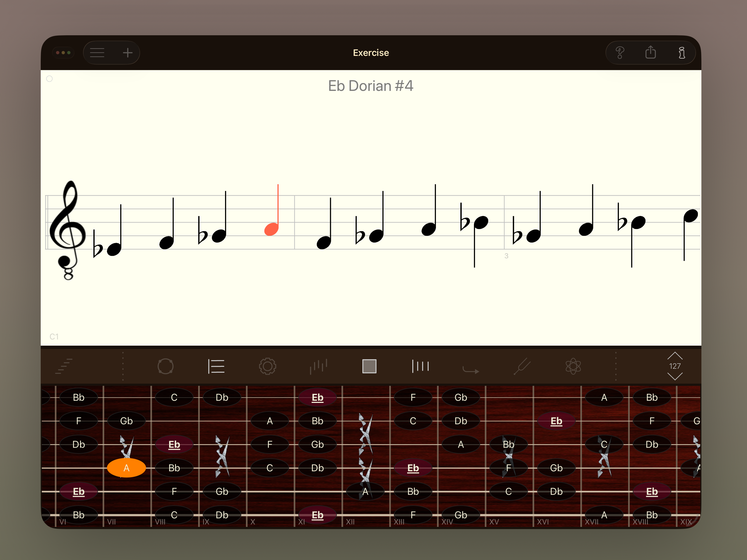
Task: Click the share export icon
Action: 650,53
